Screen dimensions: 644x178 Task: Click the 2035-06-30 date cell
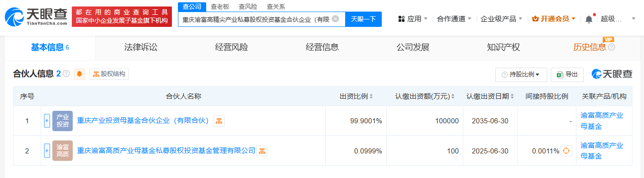tap(490, 121)
